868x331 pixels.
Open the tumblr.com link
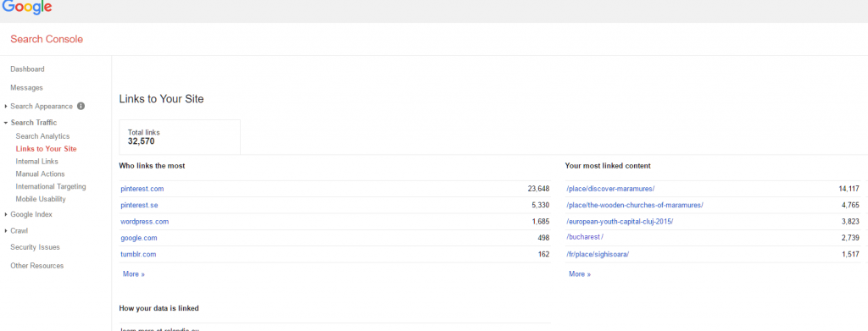click(x=138, y=254)
